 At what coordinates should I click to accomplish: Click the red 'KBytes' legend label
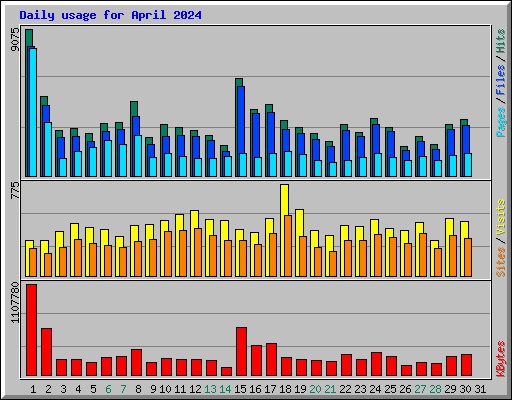501,359
